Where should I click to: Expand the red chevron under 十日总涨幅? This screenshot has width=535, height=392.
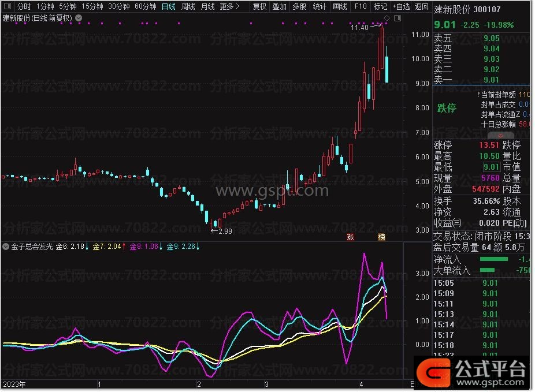(500, 135)
